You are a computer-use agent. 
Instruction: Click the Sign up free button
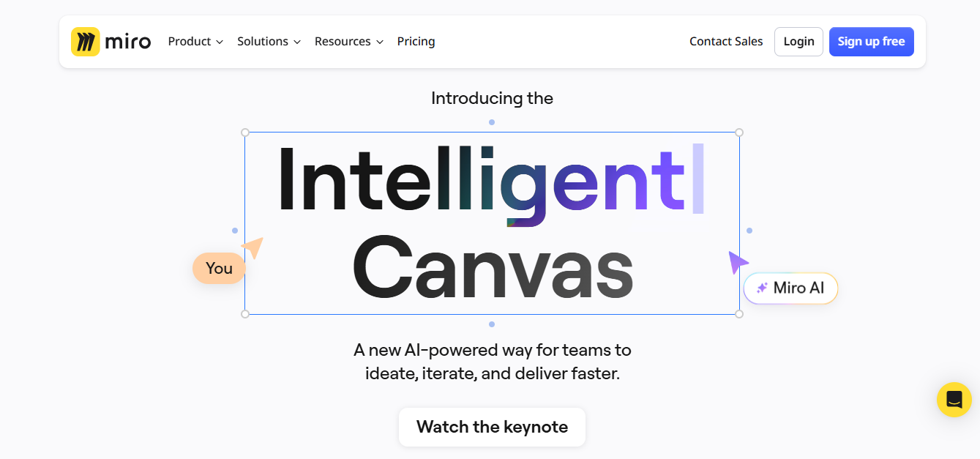pyautogui.click(x=871, y=42)
